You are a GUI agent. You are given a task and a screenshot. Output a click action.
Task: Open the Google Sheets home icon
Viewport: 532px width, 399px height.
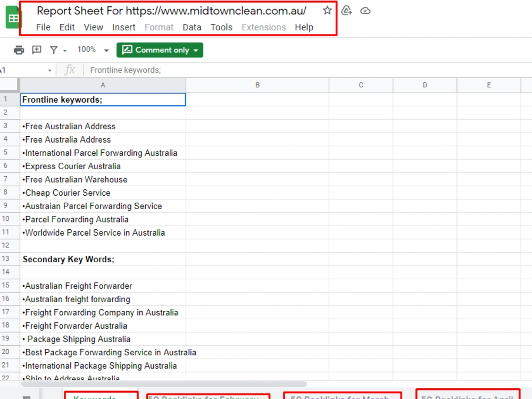coord(13,18)
